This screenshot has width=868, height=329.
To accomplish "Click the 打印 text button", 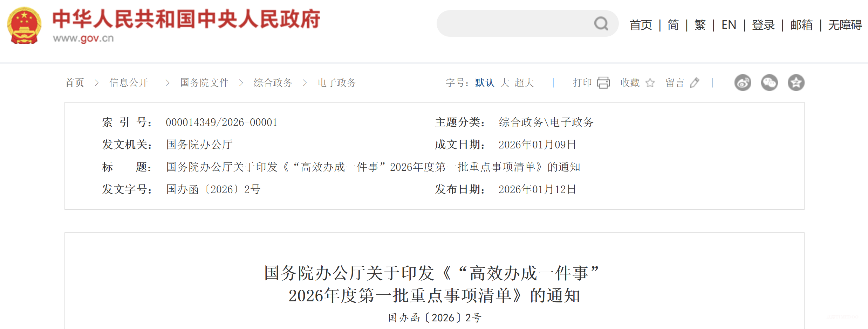I will [582, 83].
